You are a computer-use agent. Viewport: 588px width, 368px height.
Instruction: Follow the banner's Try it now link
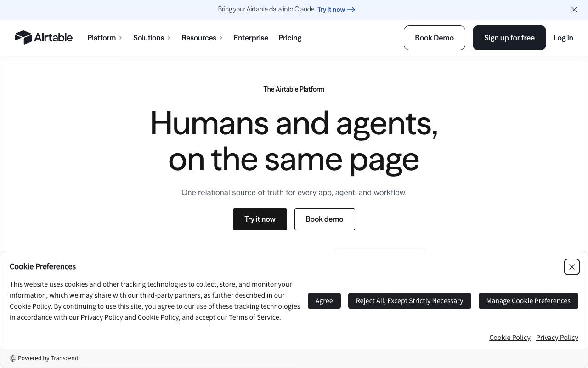tap(336, 10)
